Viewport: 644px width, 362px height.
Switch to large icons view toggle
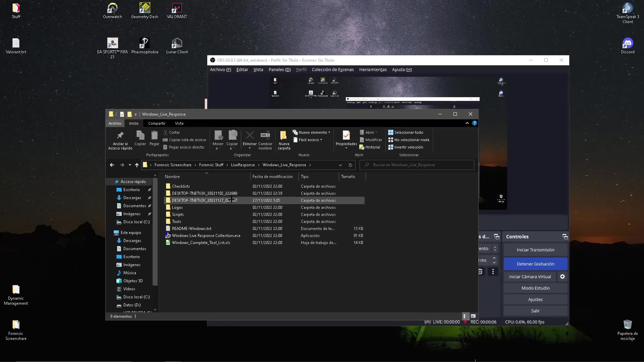(x=473, y=316)
